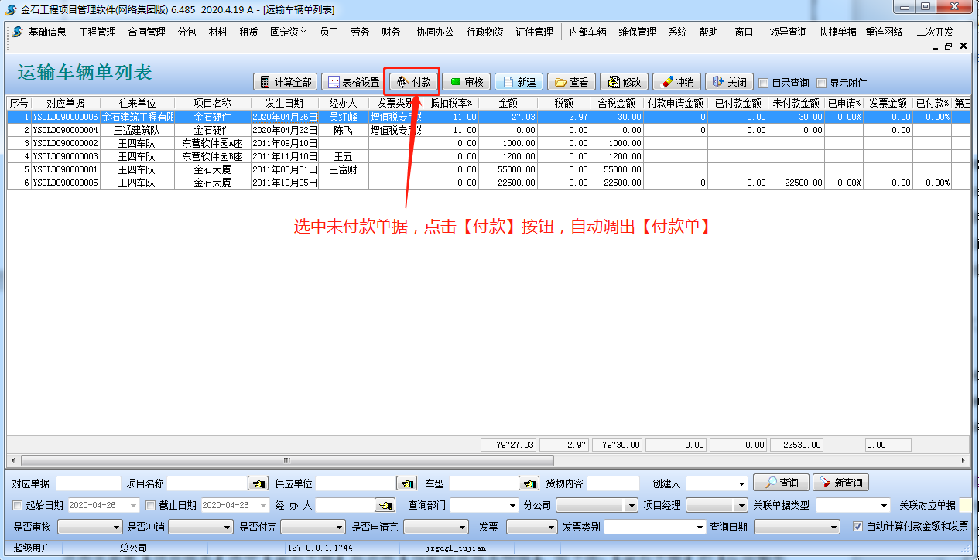The height and width of the screenshot is (560, 979).
Task: Click the 审核 audit button
Action: pos(467,82)
